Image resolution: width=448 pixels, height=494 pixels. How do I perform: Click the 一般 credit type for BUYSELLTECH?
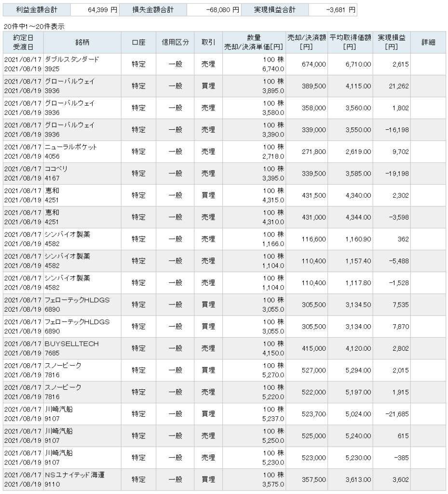coord(175,348)
